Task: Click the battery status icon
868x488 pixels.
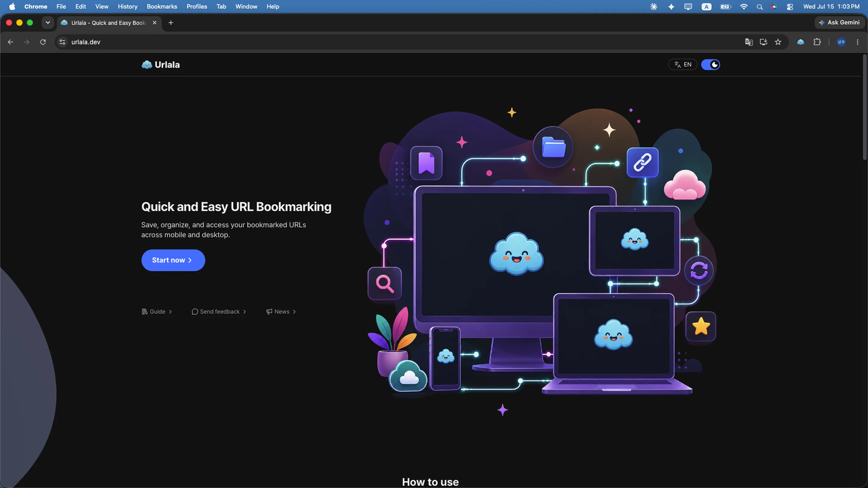Action: pyautogui.click(x=725, y=6)
